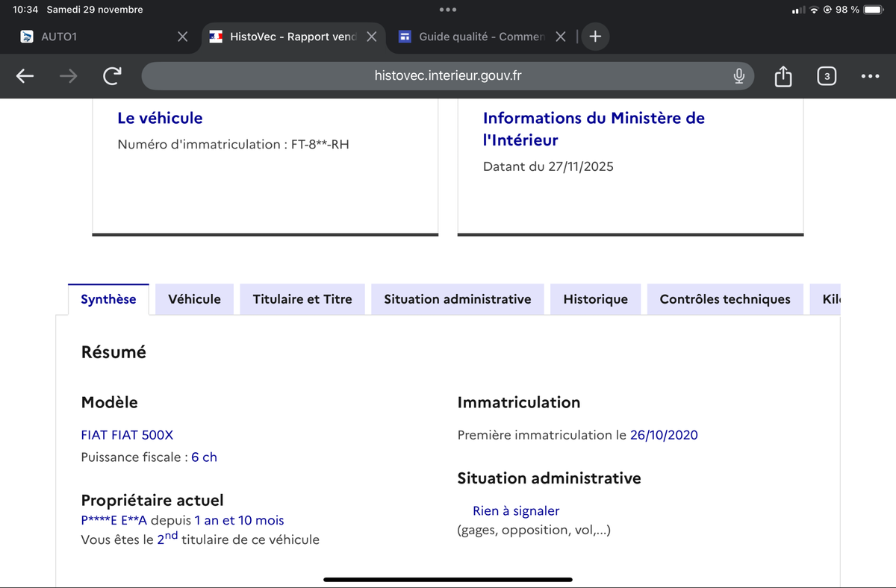Image resolution: width=896 pixels, height=588 pixels.
Task: Show the open tabs counter
Action: click(x=827, y=75)
